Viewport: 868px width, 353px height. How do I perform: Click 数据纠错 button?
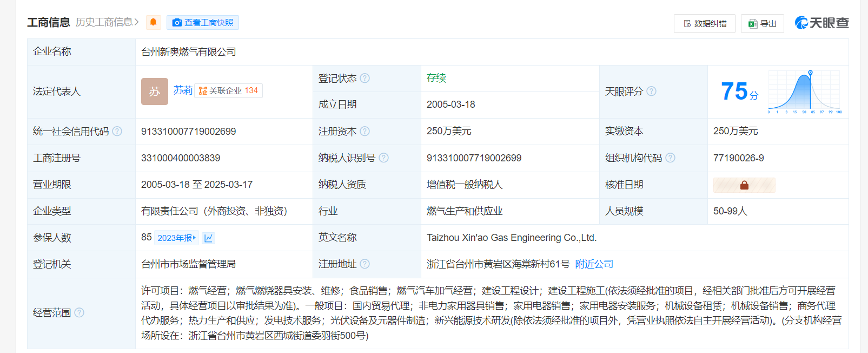(704, 23)
